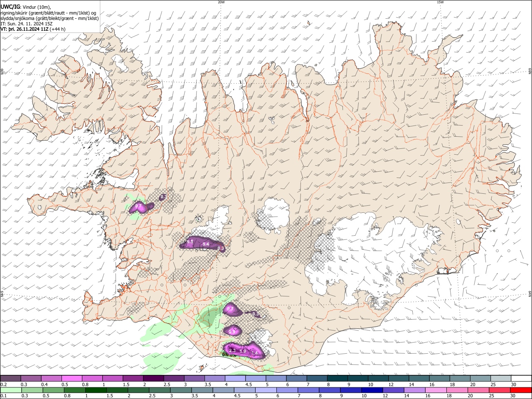
Task: Click the pink swatch above 20 in the bottom legend row
Action: tap(478, 390)
